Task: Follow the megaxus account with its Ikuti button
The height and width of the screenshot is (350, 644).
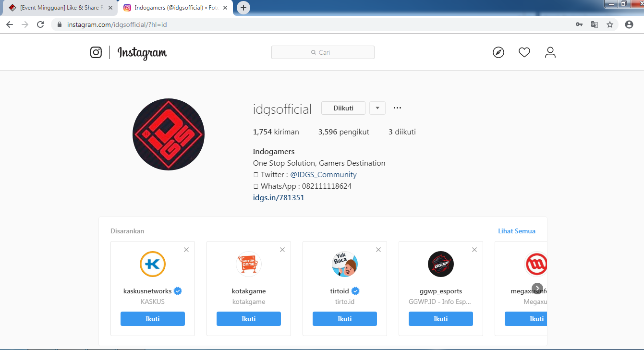Action: click(526, 319)
